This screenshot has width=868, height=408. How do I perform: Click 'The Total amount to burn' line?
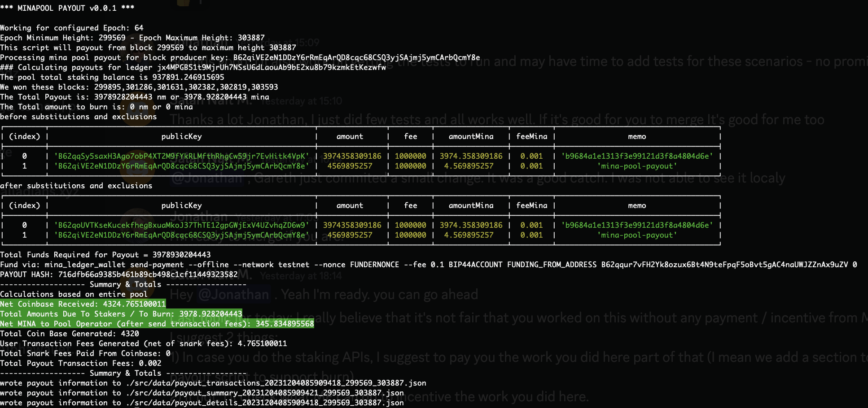[96, 107]
